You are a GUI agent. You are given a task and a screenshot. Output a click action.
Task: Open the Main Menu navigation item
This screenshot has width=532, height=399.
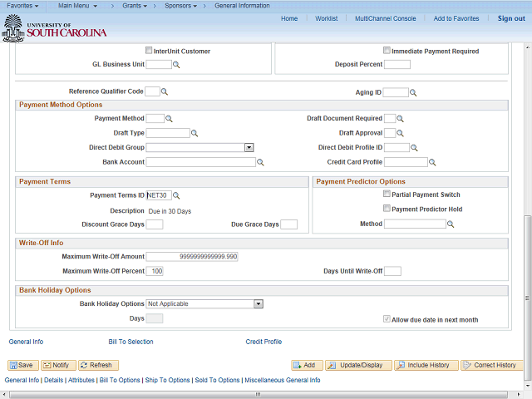pos(76,6)
